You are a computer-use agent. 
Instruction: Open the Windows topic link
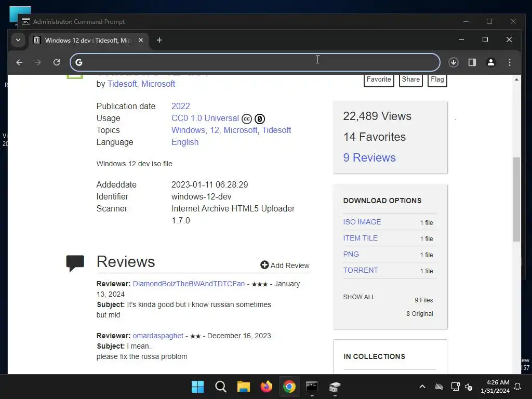click(x=188, y=130)
